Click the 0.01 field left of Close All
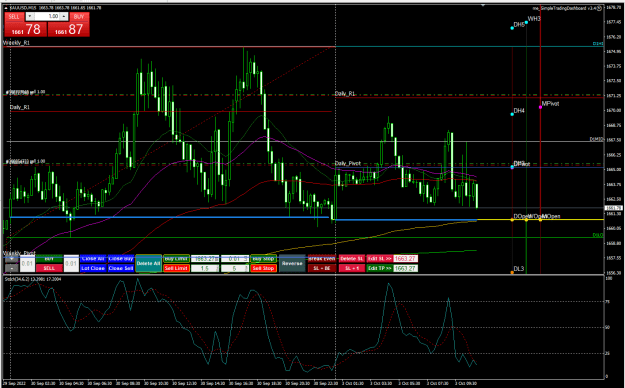This screenshot has width=625, height=388. (71, 264)
